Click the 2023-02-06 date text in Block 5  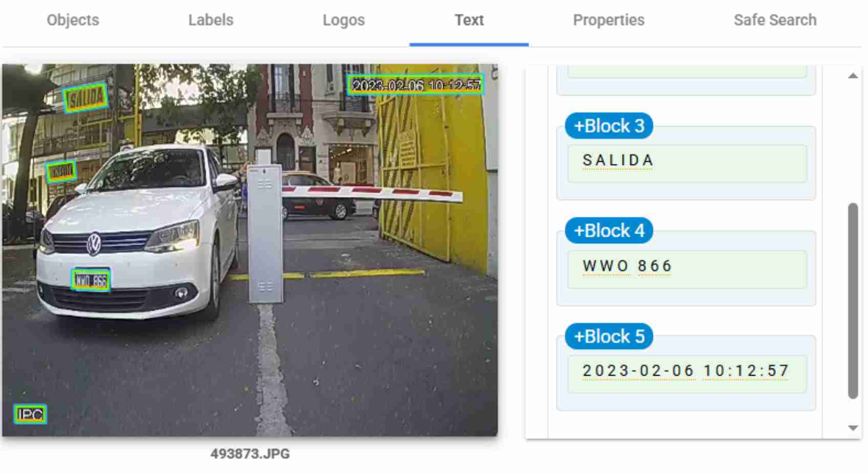tap(638, 370)
